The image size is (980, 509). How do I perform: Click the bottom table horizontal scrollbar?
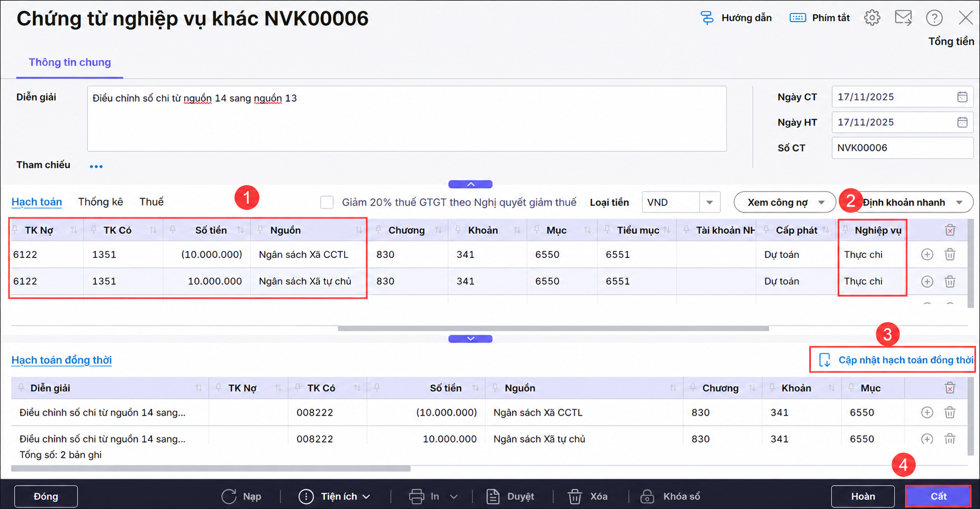(x=211, y=468)
